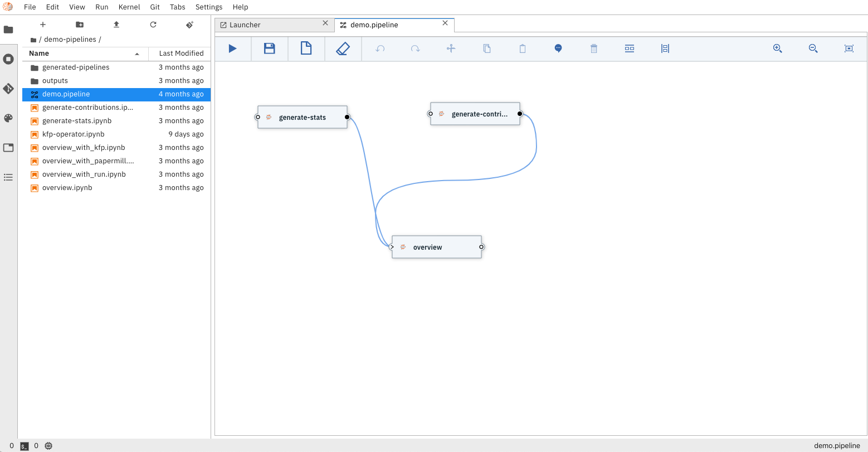Select generate-stats.ipynb file
868x452 pixels.
click(116, 121)
